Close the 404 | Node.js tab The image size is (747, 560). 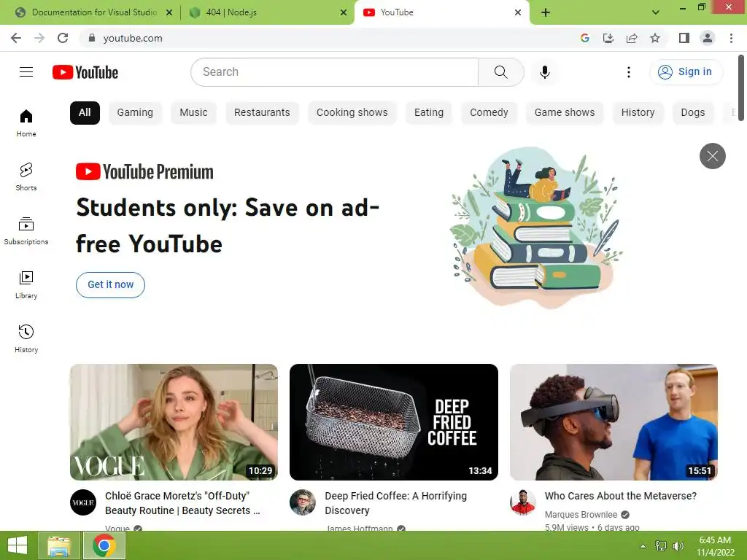click(344, 12)
